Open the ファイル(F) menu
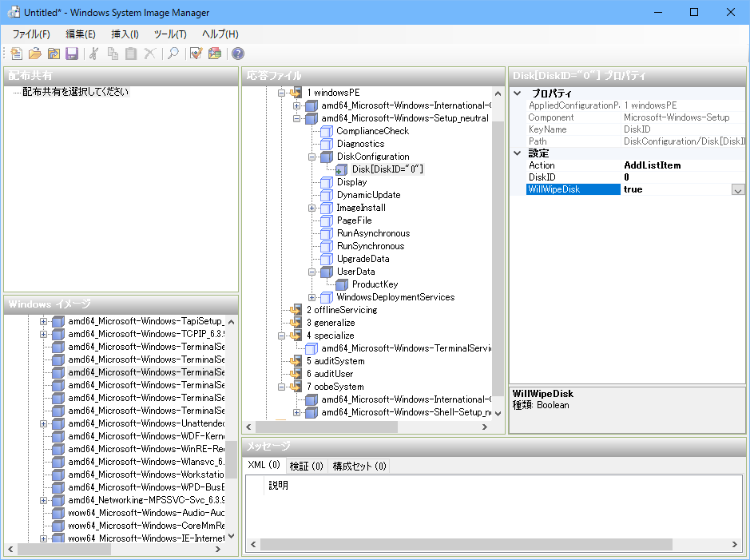This screenshot has height=560, width=750. pos(31,34)
